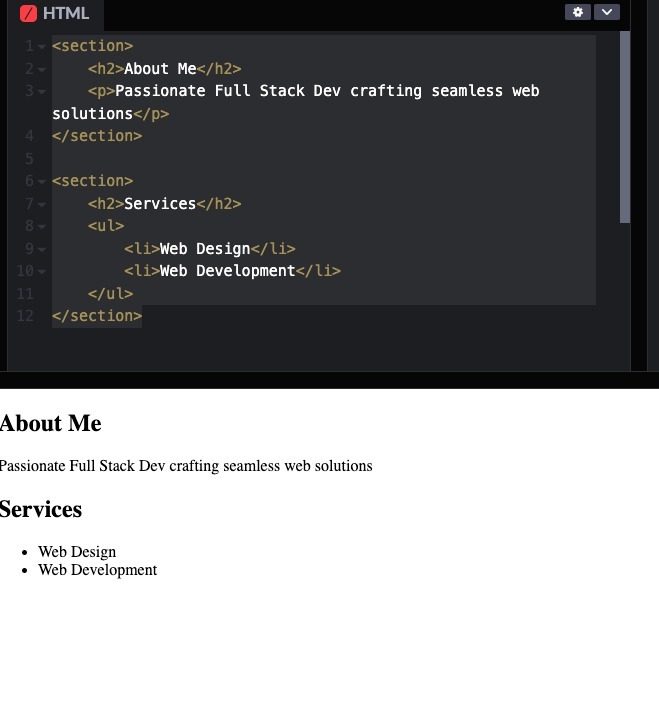Select the HTML editor tab
659x722 pixels.
tap(55, 13)
